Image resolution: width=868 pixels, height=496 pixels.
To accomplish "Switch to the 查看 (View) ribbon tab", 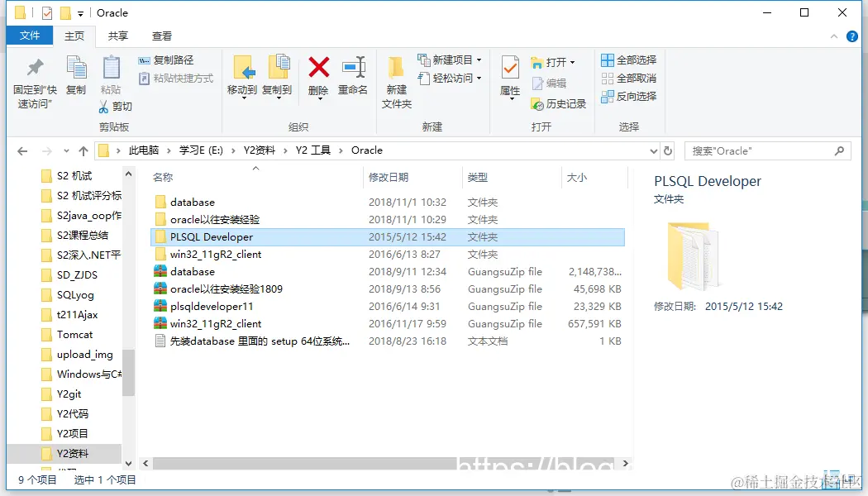I will 161,36.
